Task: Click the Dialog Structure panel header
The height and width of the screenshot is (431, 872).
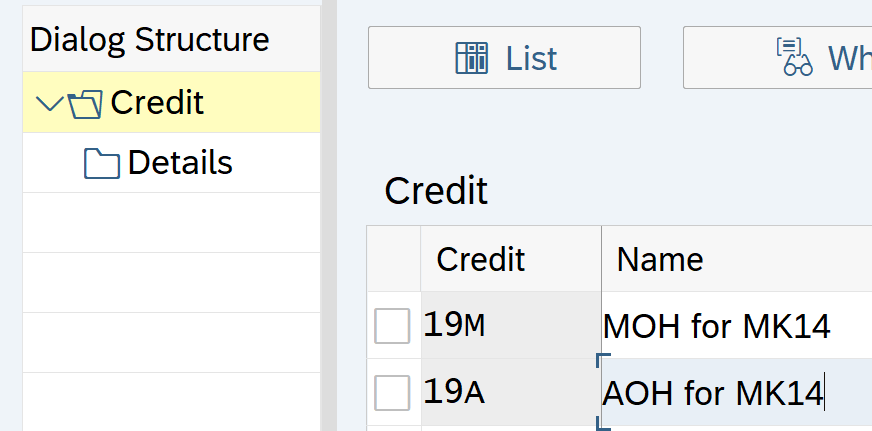Action: click(x=150, y=40)
